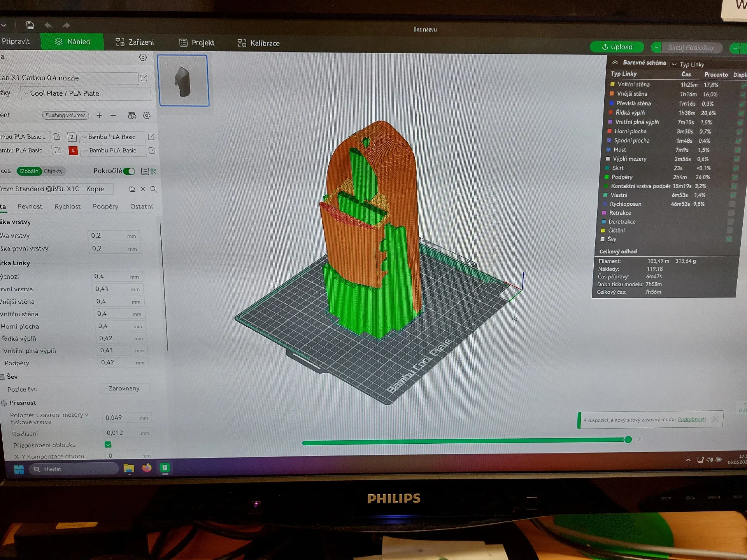747x560 pixels.
Task: Enable display of Deretrakce in legend
Action: pyautogui.click(x=730, y=222)
